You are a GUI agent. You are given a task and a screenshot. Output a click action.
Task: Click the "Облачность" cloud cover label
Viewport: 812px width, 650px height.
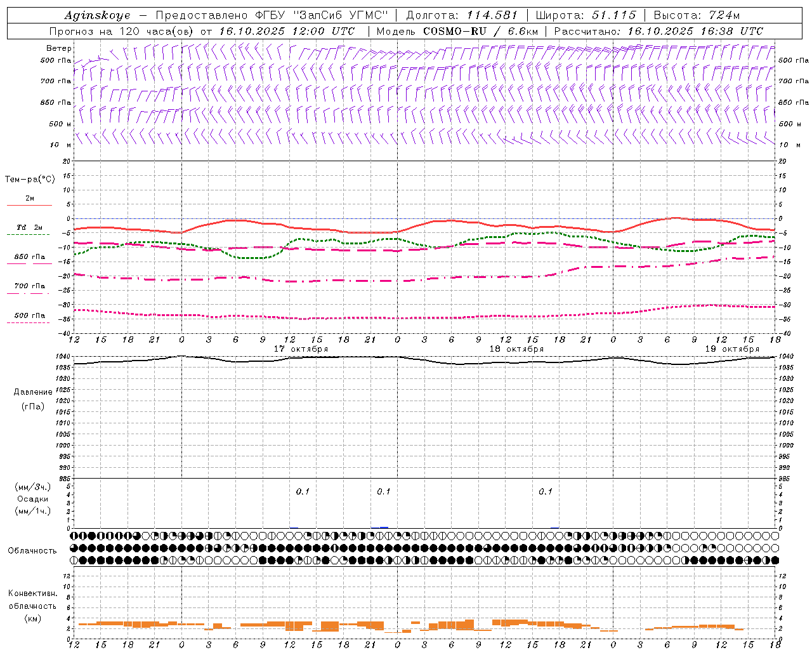(x=32, y=551)
